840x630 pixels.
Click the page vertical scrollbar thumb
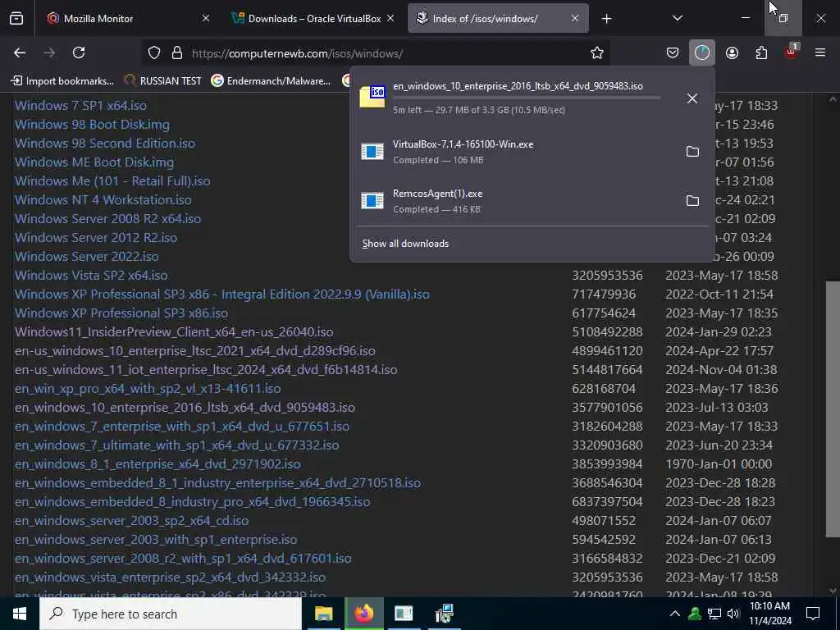833,409
